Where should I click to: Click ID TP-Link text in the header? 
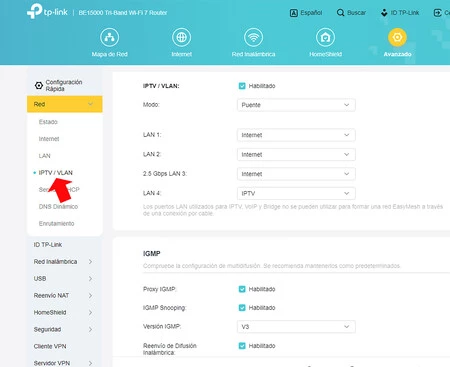click(405, 13)
